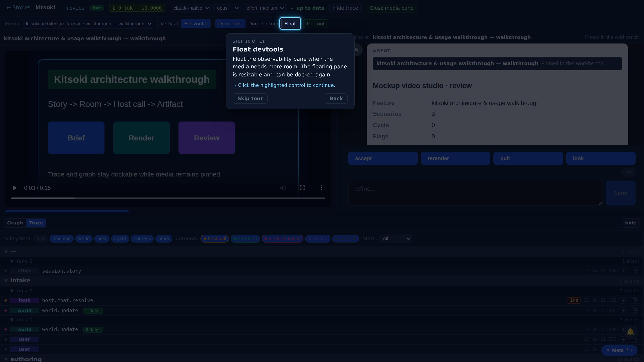
Task: Mute the video volume speaker icon
Action: coord(283,188)
